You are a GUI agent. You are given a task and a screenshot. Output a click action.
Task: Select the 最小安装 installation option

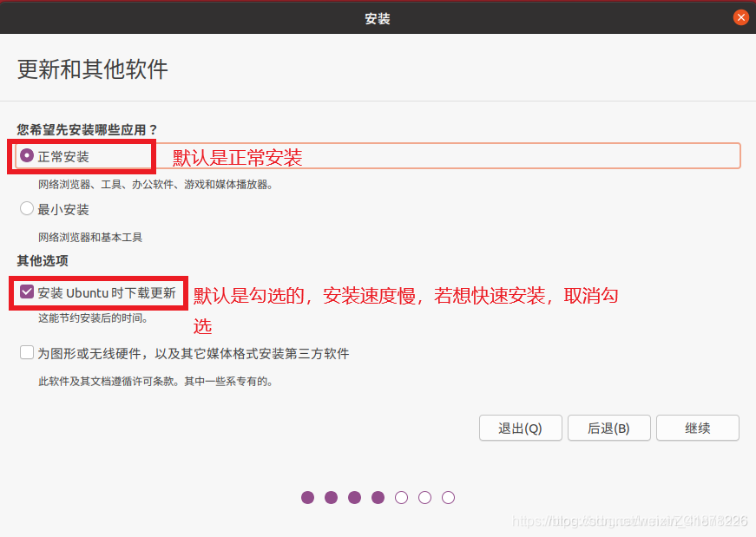(26, 208)
